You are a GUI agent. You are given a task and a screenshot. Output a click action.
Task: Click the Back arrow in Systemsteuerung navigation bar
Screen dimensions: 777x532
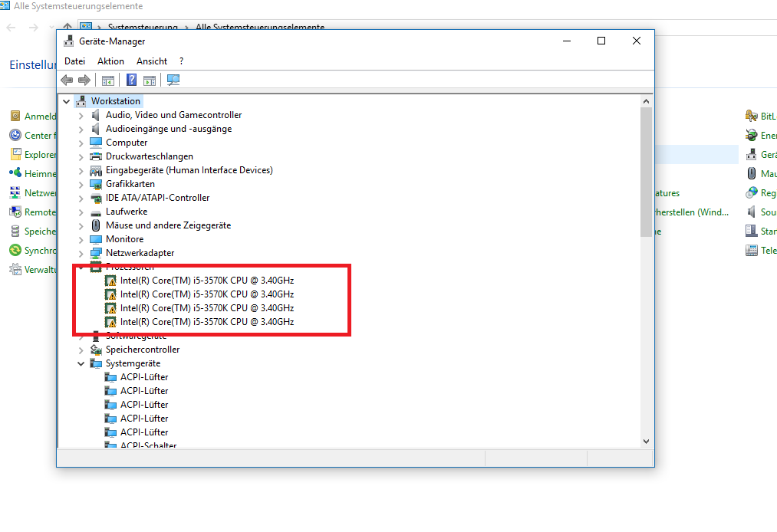tap(11, 28)
